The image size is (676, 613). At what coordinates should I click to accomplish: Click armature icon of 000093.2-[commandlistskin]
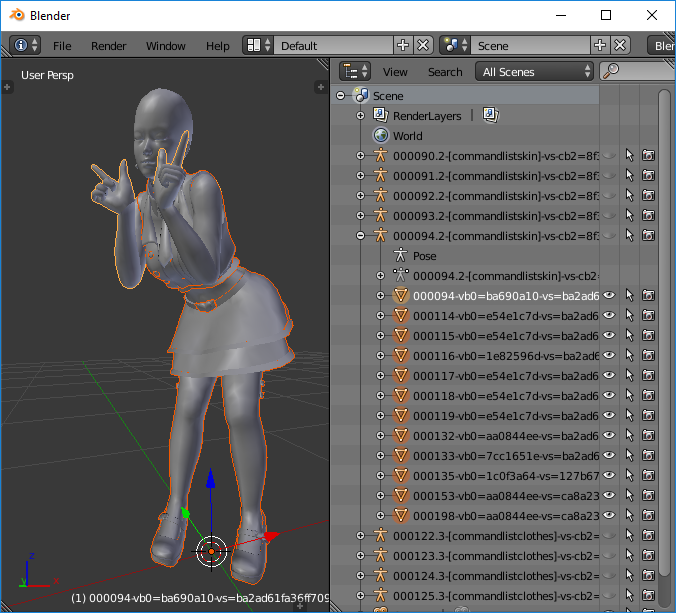point(380,215)
